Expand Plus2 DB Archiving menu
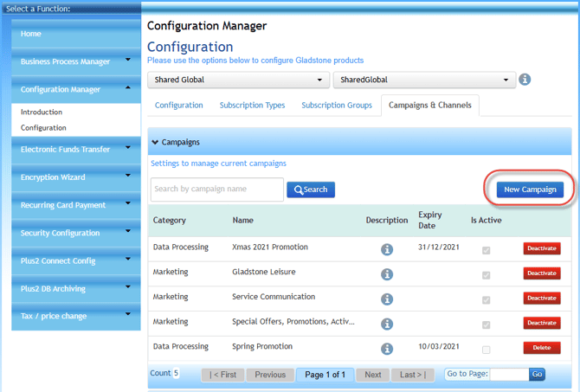This screenshot has width=580, height=392. tap(76, 288)
